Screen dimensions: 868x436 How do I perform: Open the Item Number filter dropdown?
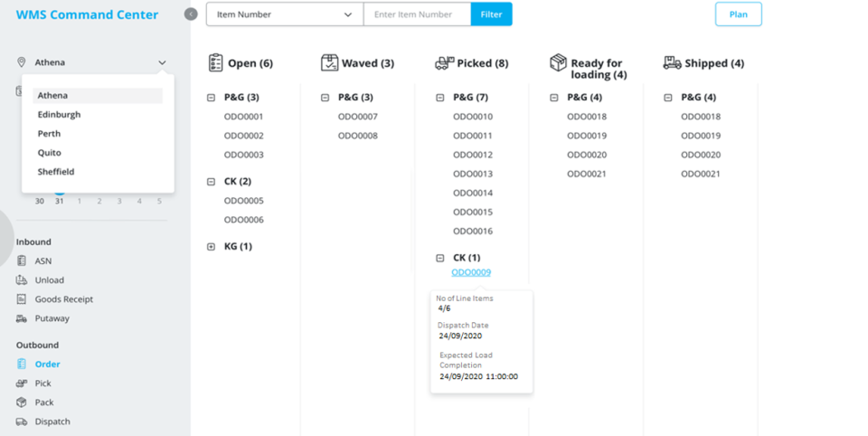coord(285,14)
